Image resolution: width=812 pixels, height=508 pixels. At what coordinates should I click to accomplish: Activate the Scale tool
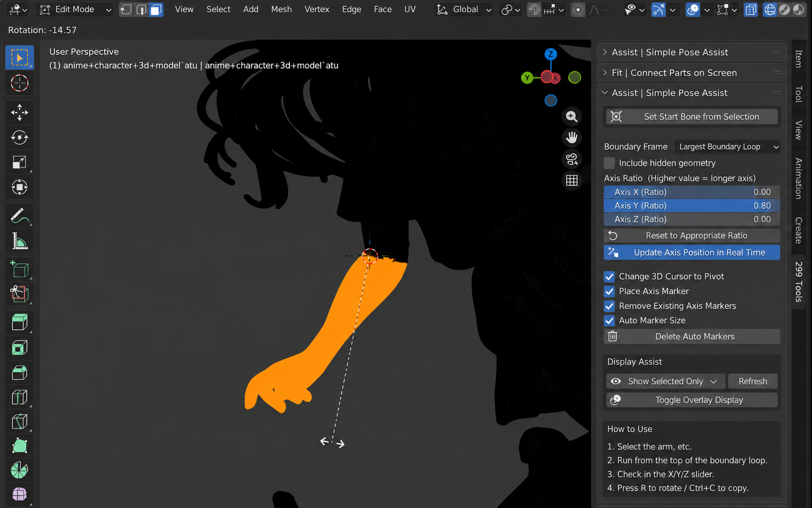(19, 162)
